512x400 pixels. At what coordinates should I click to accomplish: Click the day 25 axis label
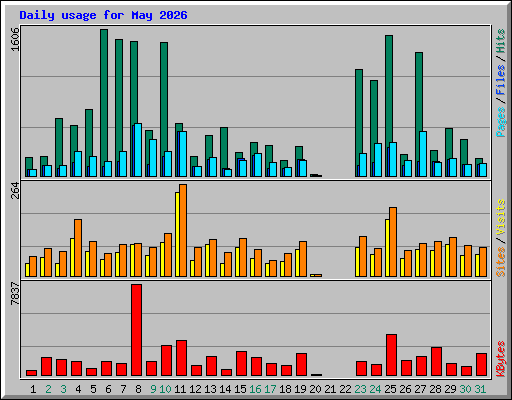(x=390, y=389)
